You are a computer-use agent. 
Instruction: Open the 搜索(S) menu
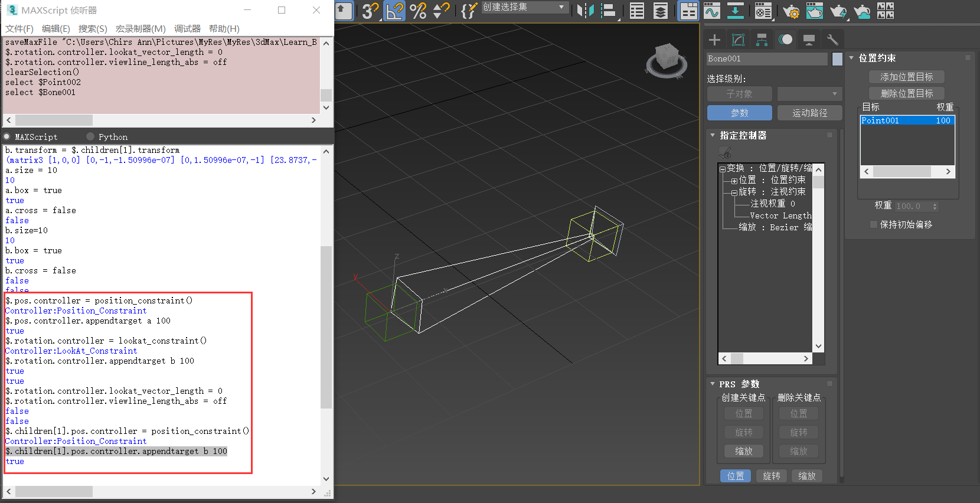coord(93,29)
